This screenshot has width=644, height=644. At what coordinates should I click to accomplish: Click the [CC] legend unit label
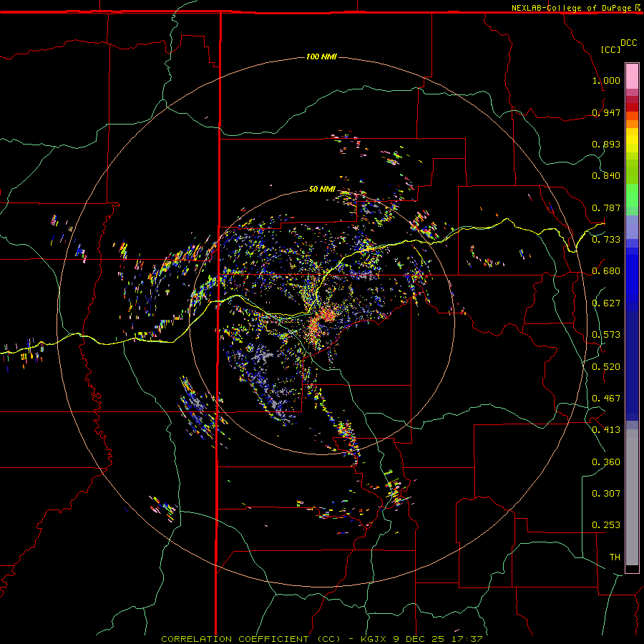point(610,49)
